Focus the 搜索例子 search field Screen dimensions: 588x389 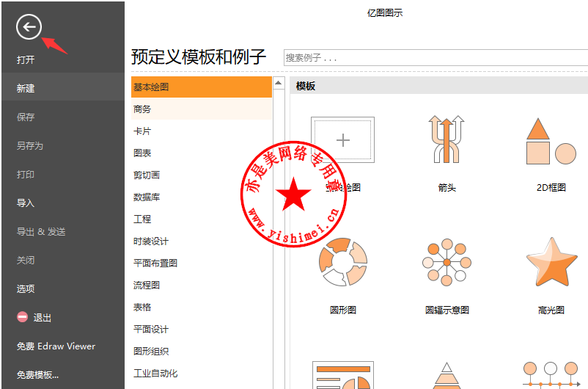click(436, 58)
